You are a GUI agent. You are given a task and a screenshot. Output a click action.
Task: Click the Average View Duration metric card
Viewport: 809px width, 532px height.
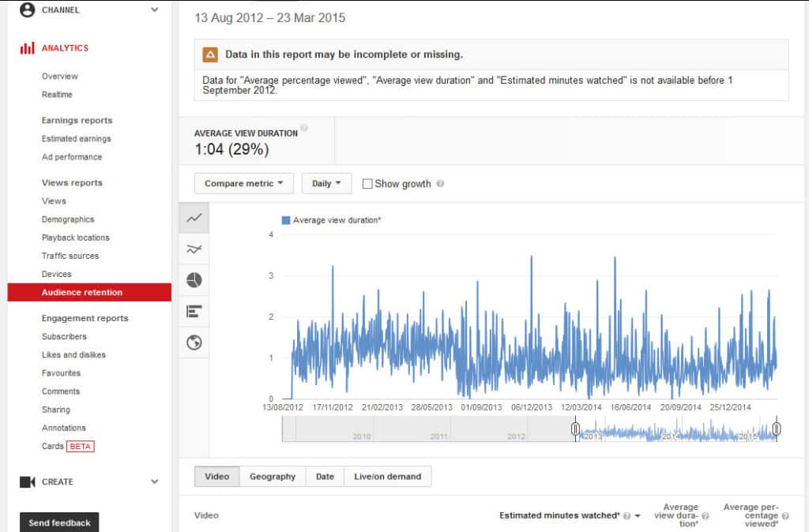coord(257,141)
